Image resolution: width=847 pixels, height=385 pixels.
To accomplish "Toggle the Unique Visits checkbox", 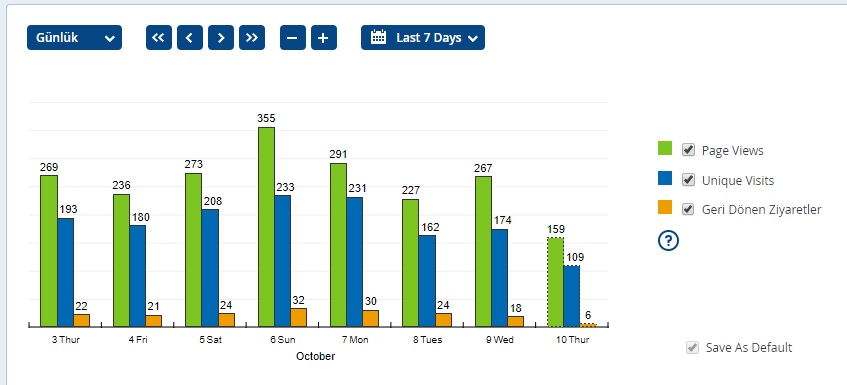I will pyautogui.click(x=688, y=180).
